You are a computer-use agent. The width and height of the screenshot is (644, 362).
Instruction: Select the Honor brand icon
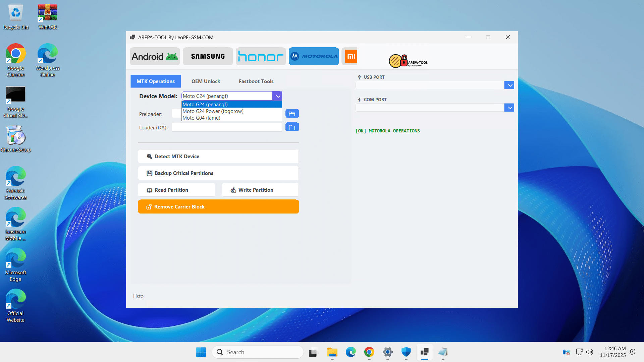(x=261, y=56)
